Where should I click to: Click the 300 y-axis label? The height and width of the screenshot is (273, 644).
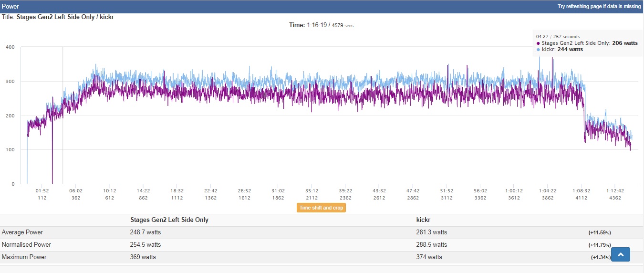pos(10,81)
